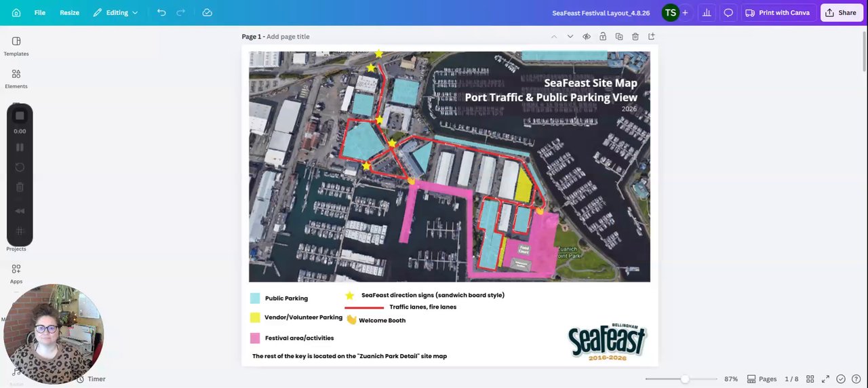Open the Projects side panel
This screenshot has height=388, width=868.
[16, 249]
